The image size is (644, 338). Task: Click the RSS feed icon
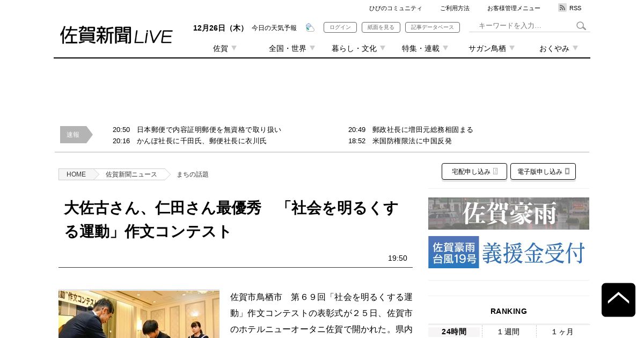562,8
